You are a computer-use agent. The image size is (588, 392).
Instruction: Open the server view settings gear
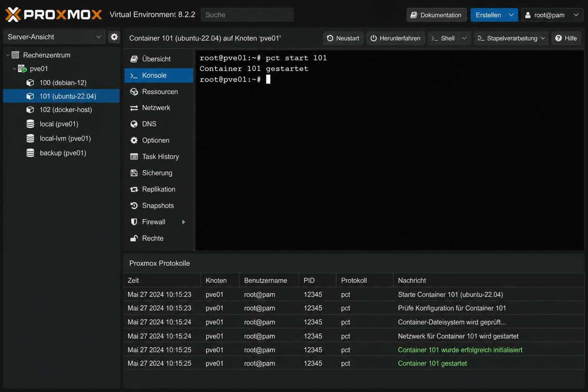114,37
